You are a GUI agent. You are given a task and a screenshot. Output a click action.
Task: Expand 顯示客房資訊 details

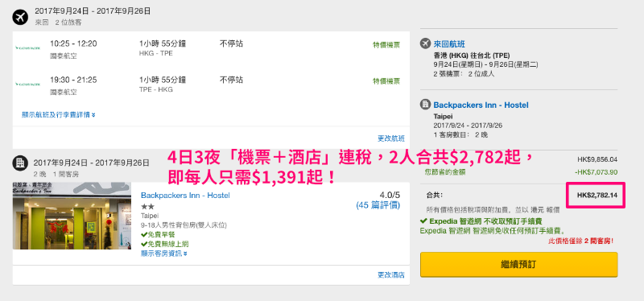point(164,254)
